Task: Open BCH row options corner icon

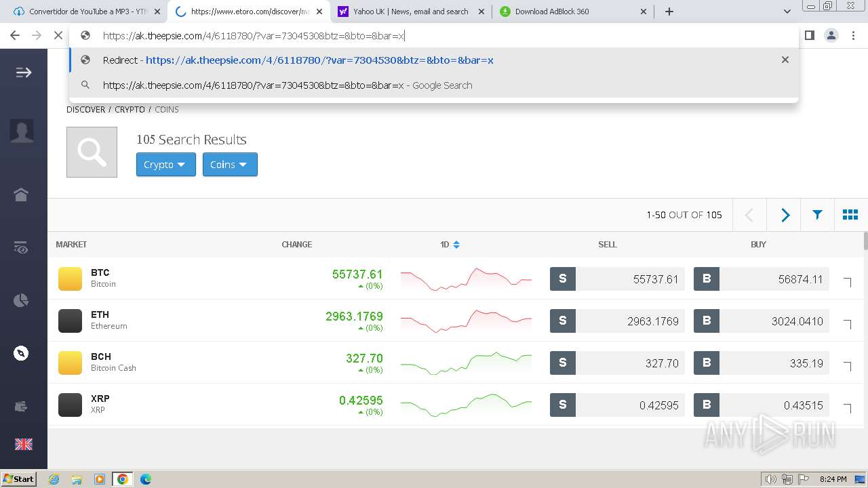Action: pos(848,366)
